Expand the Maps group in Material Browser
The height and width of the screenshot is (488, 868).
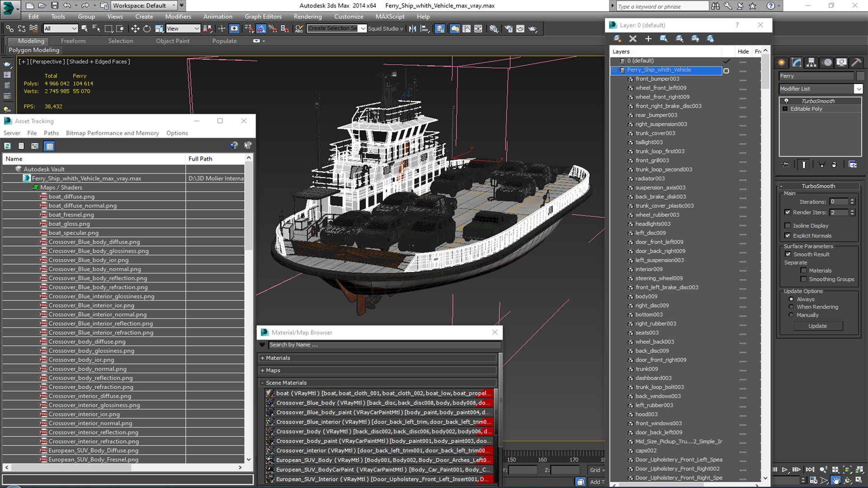click(263, 371)
